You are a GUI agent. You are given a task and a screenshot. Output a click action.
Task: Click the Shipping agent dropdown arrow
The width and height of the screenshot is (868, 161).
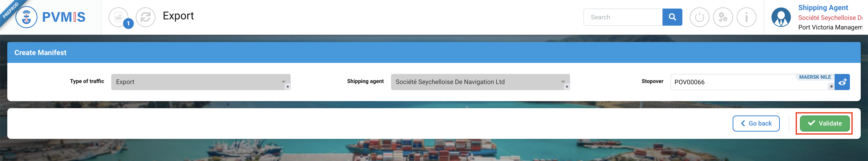(563, 82)
